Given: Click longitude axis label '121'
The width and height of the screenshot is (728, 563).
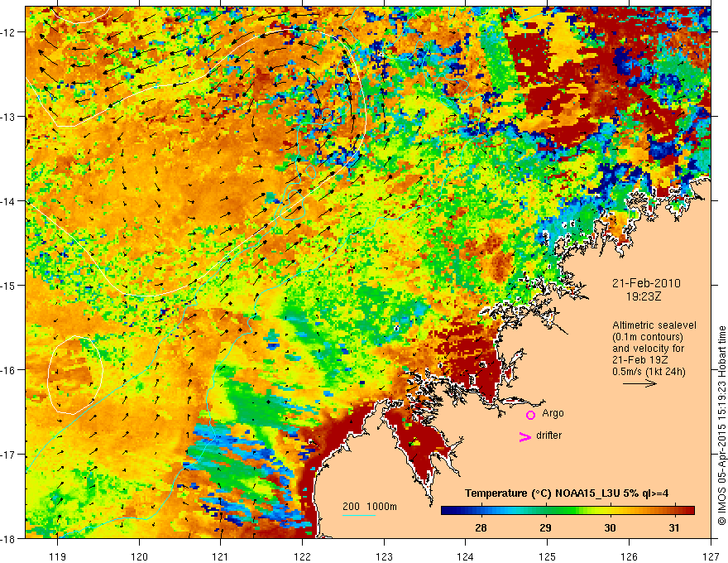Looking at the screenshot, I should coord(221,556).
